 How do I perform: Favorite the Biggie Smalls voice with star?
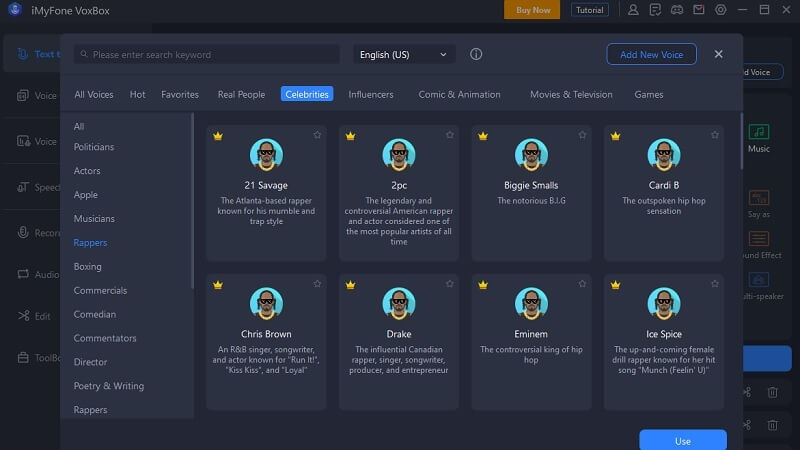click(582, 135)
